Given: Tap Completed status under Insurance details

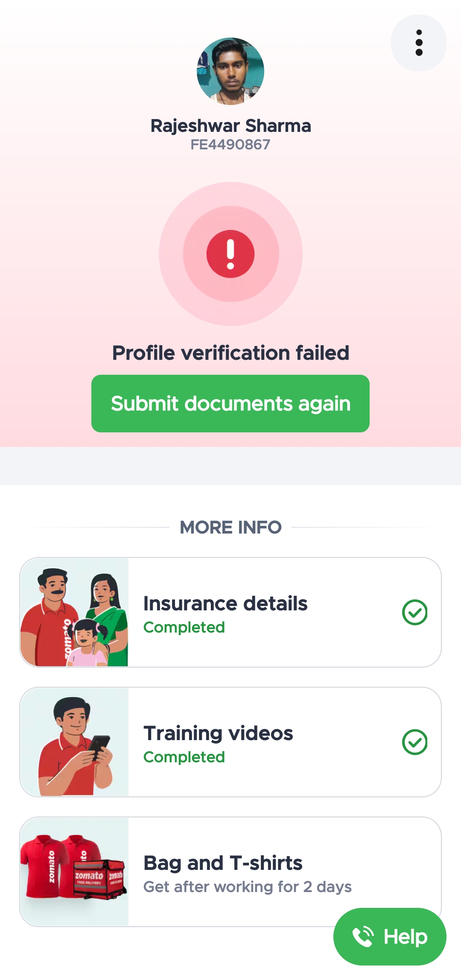Looking at the screenshot, I should click(x=184, y=627).
